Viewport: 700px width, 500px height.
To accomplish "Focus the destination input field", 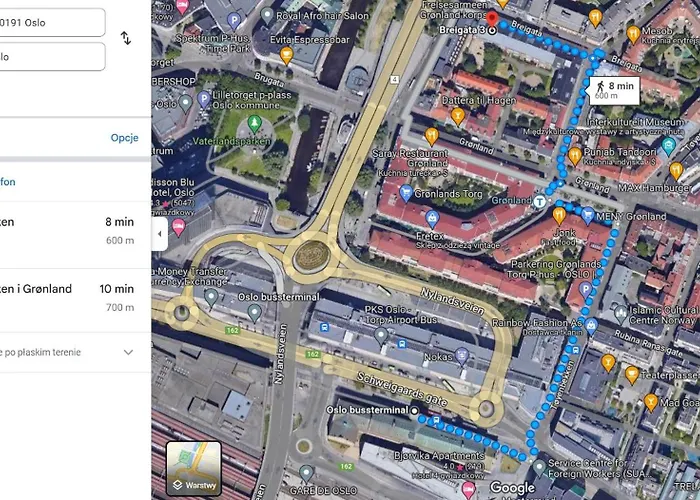I will click(x=52, y=57).
